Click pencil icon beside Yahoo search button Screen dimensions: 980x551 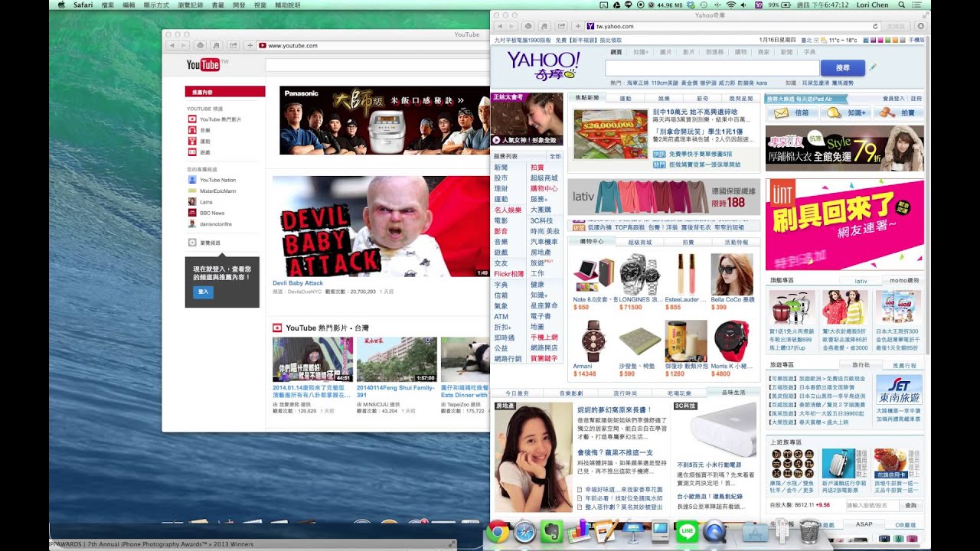pos(873,67)
